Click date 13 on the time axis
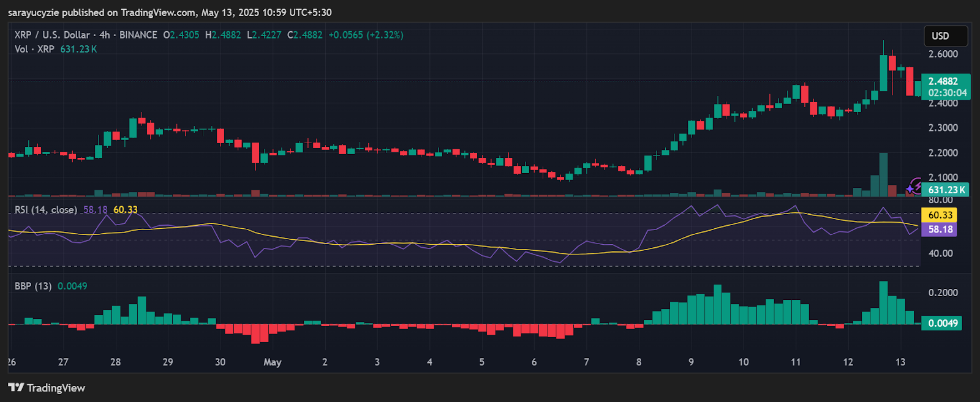 coord(900,362)
